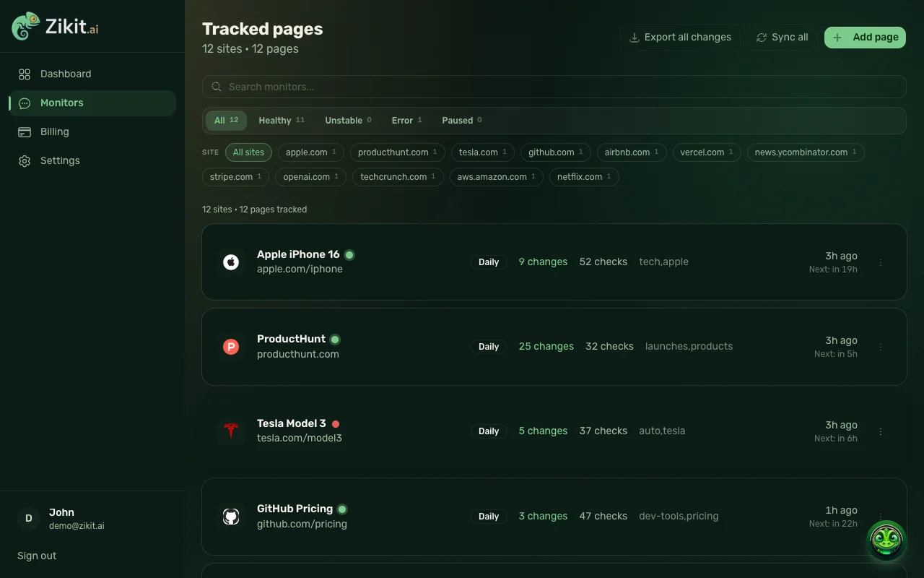Open the chameleon assistant chat bubble
Viewport: 924px width, 578px height.
[886, 540]
